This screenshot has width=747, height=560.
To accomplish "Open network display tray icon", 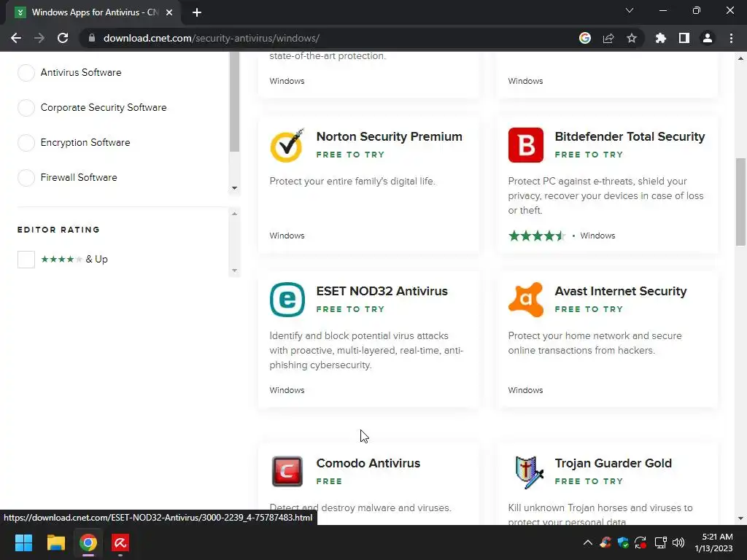I will [660, 542].
